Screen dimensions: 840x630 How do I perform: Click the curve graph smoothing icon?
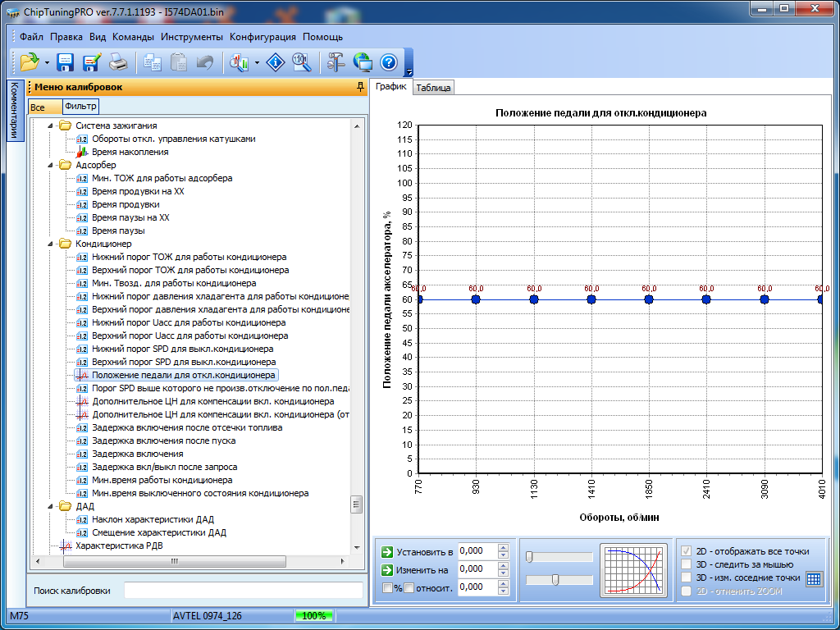point(632,569)
